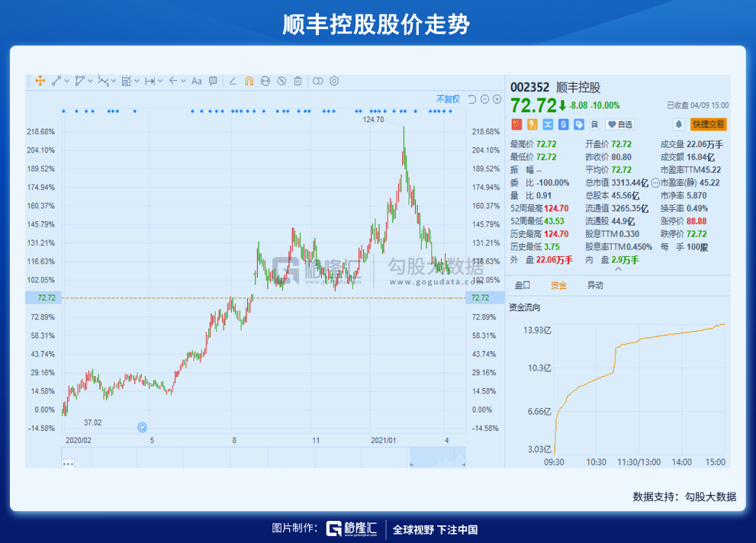
Task: Click the blue price tag icon
Action: pos(579,124)
